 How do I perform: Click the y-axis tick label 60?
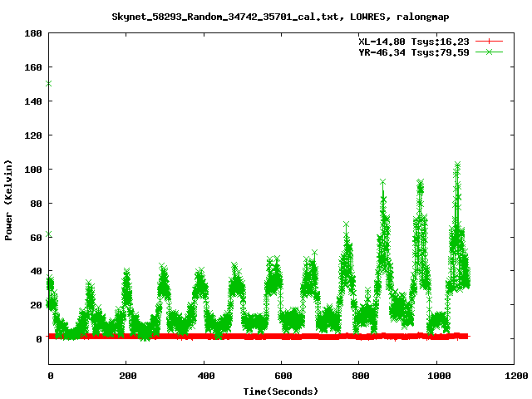tap(36, 237)
